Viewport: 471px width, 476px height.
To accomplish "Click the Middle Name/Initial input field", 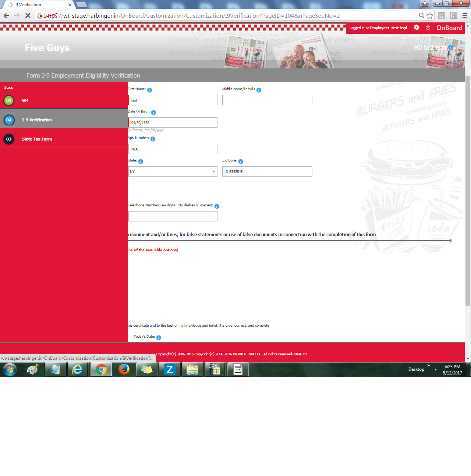I will pyautogui.click(x=268, y=100).
